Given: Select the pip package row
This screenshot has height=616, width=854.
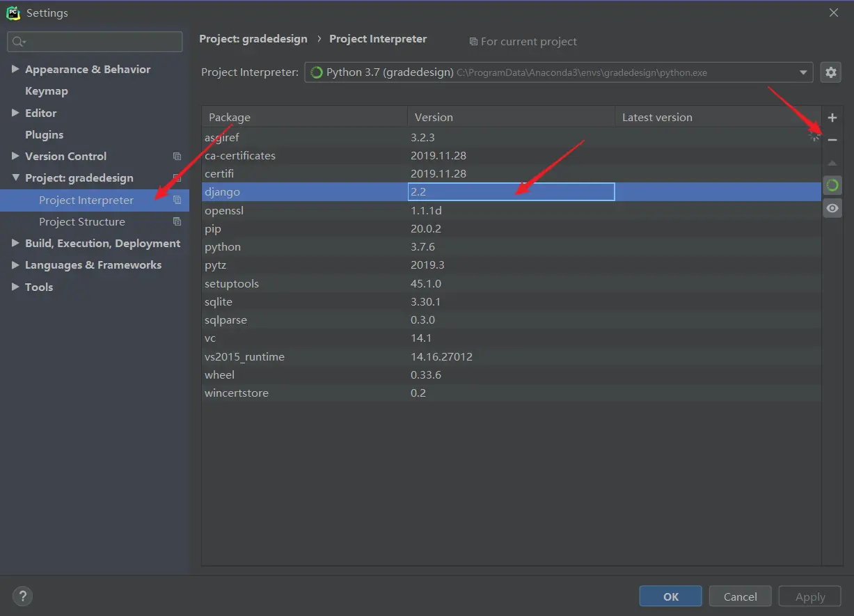Looking at the screenshot, I should coord(512,228).
